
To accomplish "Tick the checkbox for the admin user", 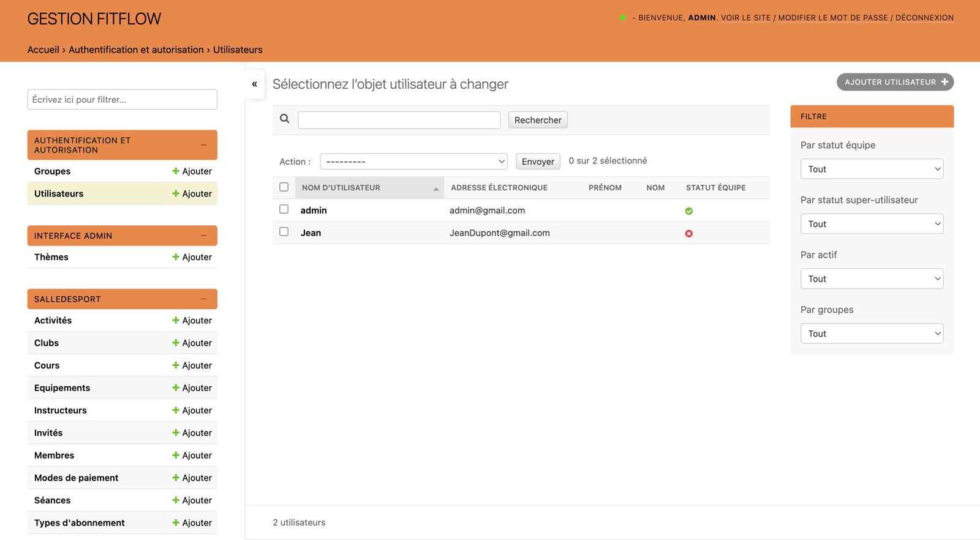I will tap(284, 209).
